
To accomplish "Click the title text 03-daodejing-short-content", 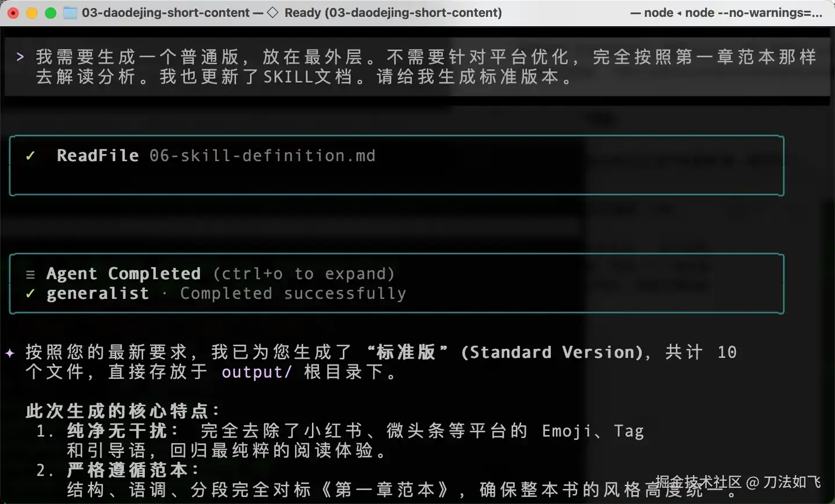I will tap(166, 13).
